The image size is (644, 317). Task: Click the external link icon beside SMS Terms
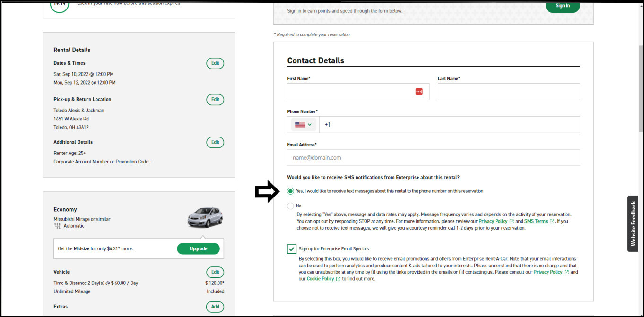pyautogui.click(x=552, y=222)
